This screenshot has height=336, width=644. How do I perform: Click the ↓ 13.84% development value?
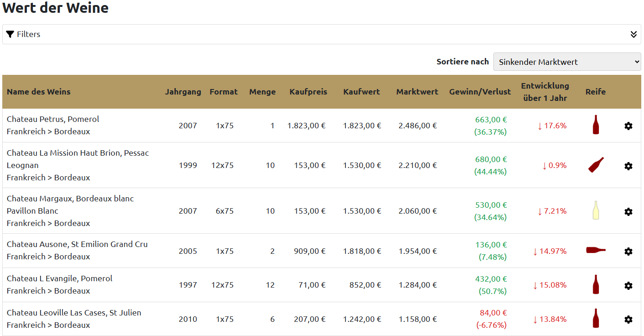point(550,319)
